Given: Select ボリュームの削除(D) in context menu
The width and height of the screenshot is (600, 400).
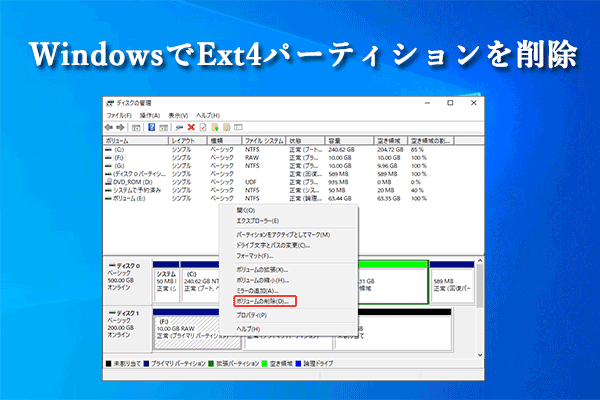Looking at the screenshot, I should pyautogui.click(x=260, y=300).
